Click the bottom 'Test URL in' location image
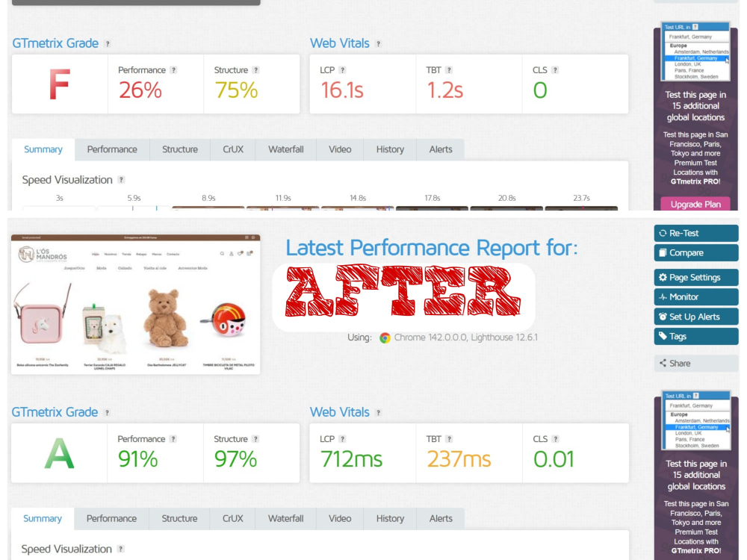Viewport: 747px width, 560px height. click(x=696, y=420)
